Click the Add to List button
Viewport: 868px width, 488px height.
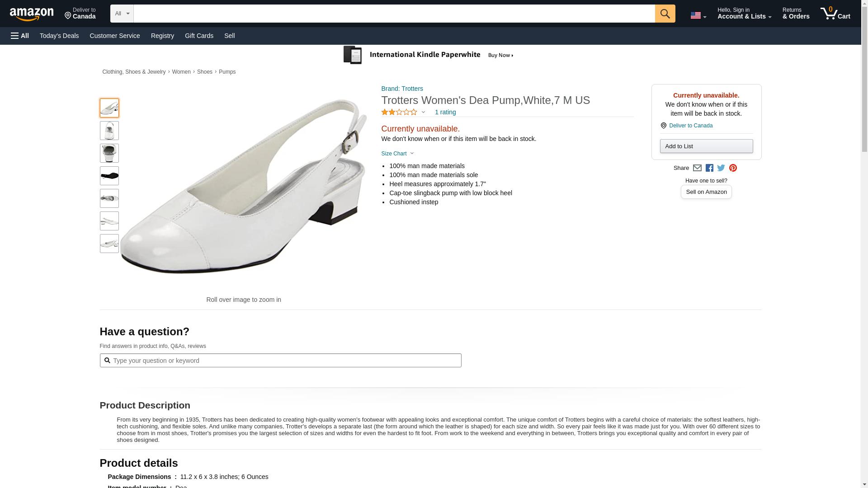point(706,146)
